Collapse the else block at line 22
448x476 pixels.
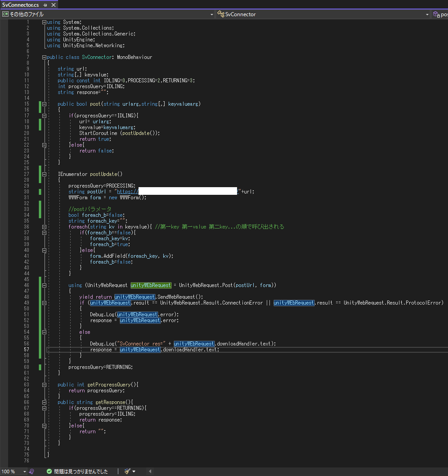pos(45,145)
